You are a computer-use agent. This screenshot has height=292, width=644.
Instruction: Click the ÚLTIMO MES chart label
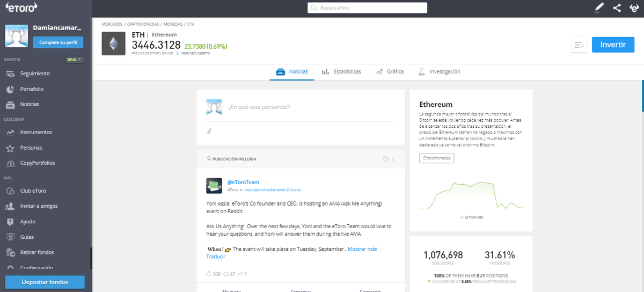pos(474,217)
